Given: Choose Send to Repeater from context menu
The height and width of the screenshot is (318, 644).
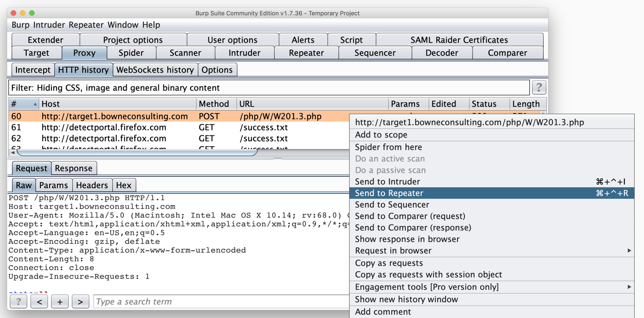Looking at the screenshot, I should (389, 193).
